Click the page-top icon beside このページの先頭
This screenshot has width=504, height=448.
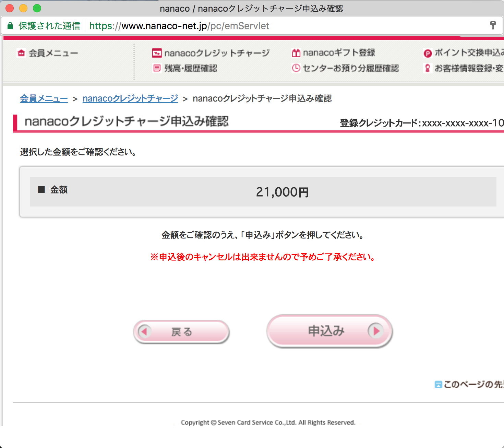point(438,385)
